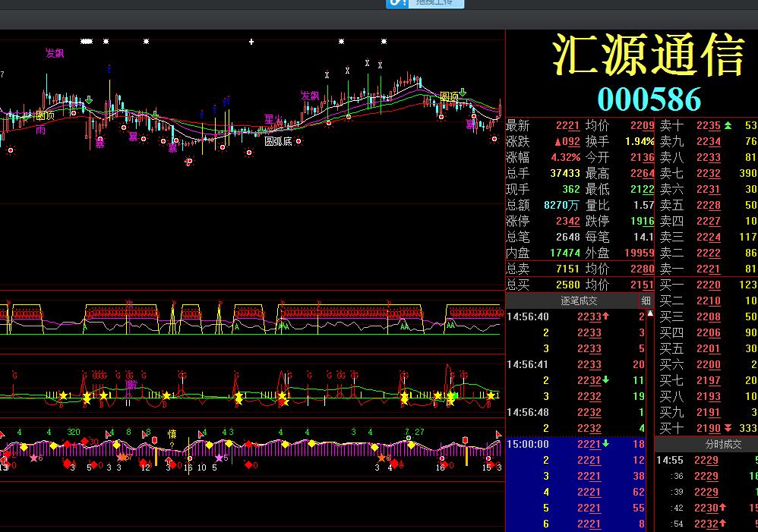
Task: Click the magenta 雨 marker on the chart
Action: click(x=40, y=130)
